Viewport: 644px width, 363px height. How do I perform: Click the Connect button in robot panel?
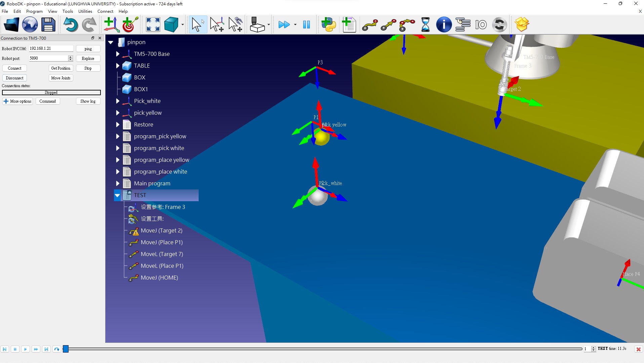(x=14, y=68)
